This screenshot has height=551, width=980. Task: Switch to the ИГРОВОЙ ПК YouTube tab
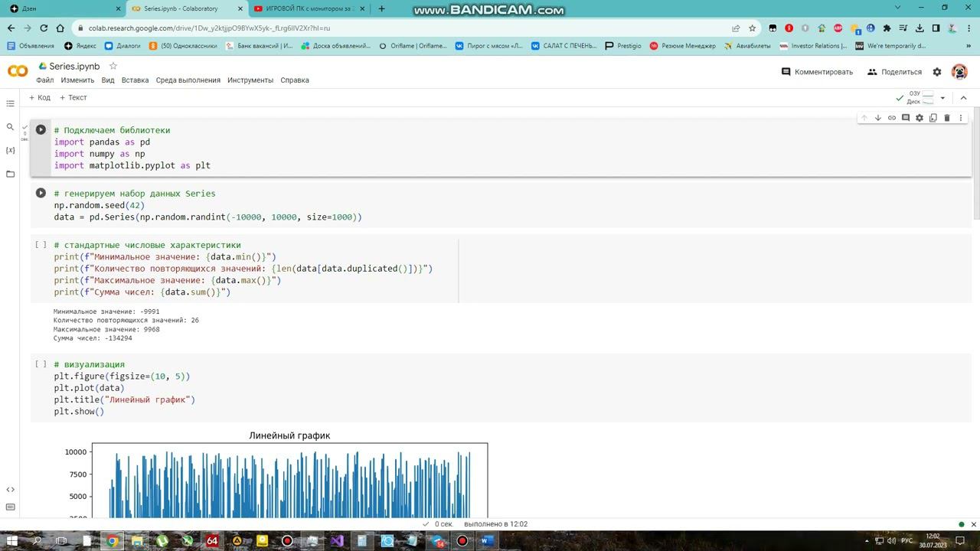click(309, 8)
